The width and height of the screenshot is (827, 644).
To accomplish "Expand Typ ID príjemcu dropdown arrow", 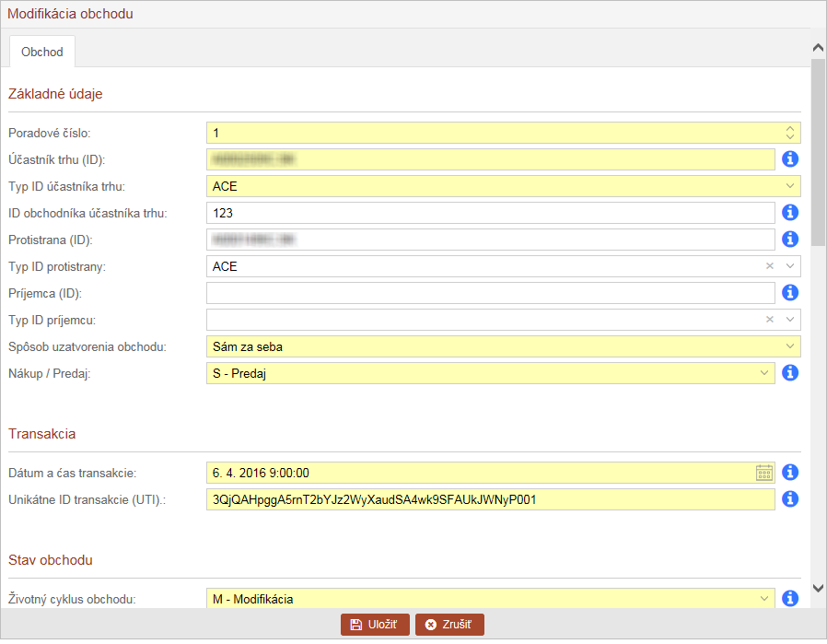I will (789, 320).
